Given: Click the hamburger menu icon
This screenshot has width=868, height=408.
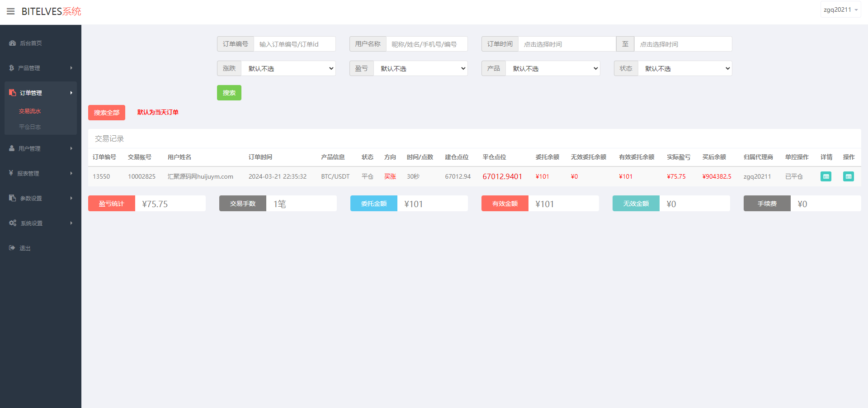Looking at the screenshot, I should 11,11.
